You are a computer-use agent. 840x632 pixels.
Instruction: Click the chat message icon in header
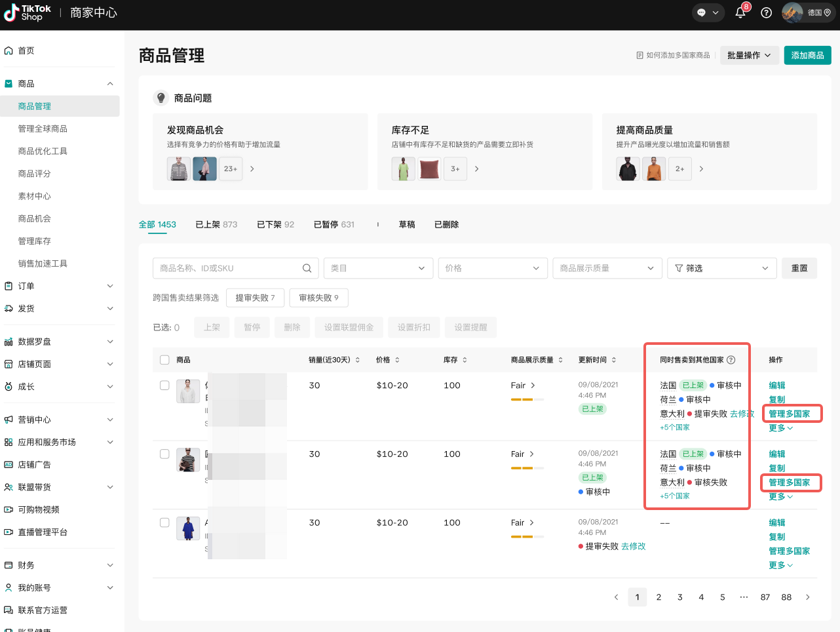tap(702, 12)
